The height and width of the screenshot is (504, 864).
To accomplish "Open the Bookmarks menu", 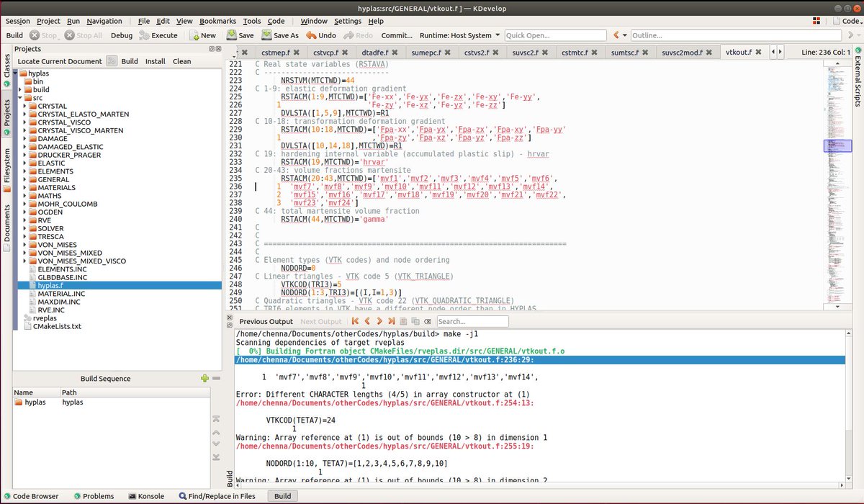I will click(x=217, y=21).
